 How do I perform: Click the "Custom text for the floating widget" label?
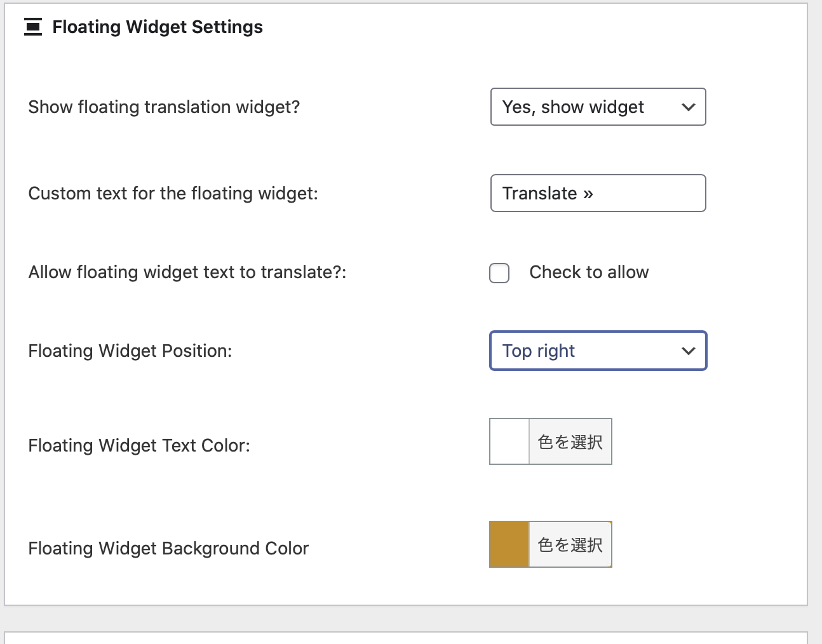click(173, 194)
